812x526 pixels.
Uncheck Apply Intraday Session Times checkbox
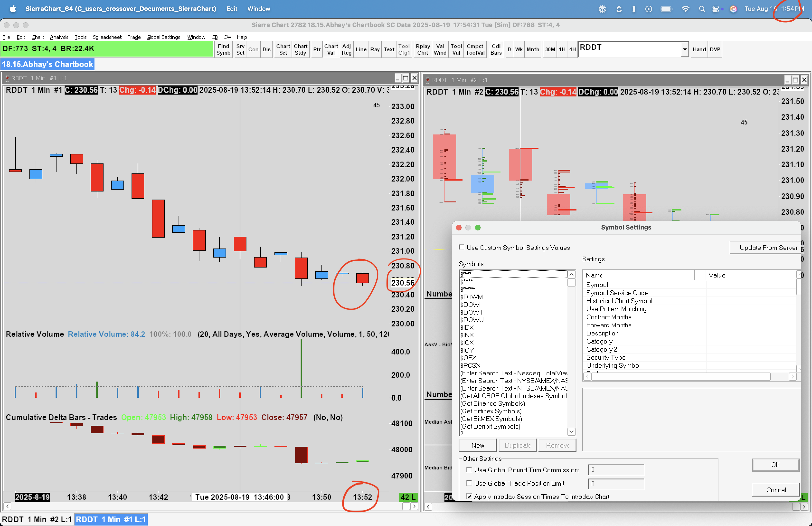point(469,496)
